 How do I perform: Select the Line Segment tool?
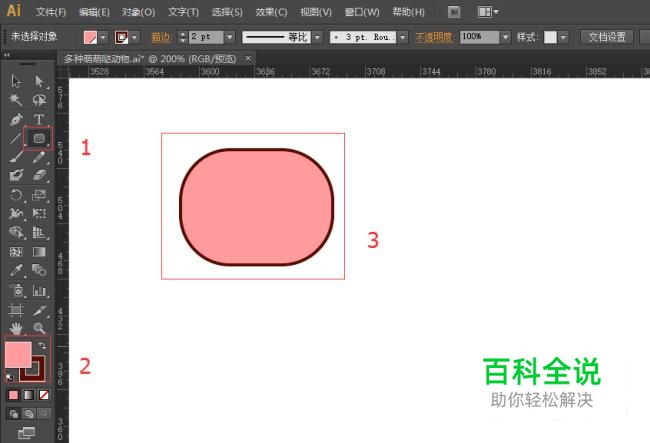coord(16,138)
